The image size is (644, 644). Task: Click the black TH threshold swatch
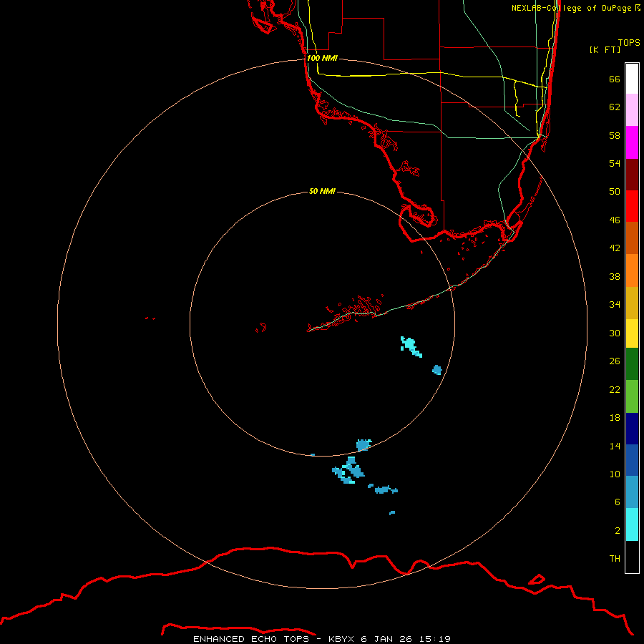point(632,557)
